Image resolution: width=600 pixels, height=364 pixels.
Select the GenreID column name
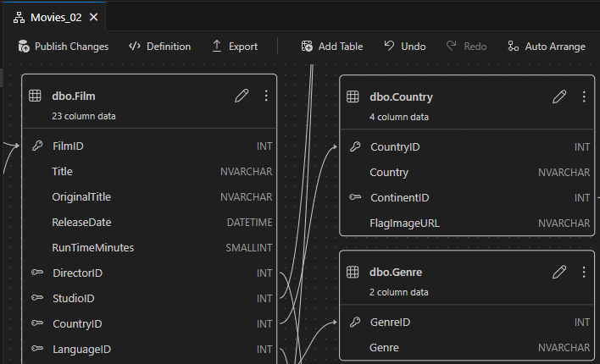390,323
